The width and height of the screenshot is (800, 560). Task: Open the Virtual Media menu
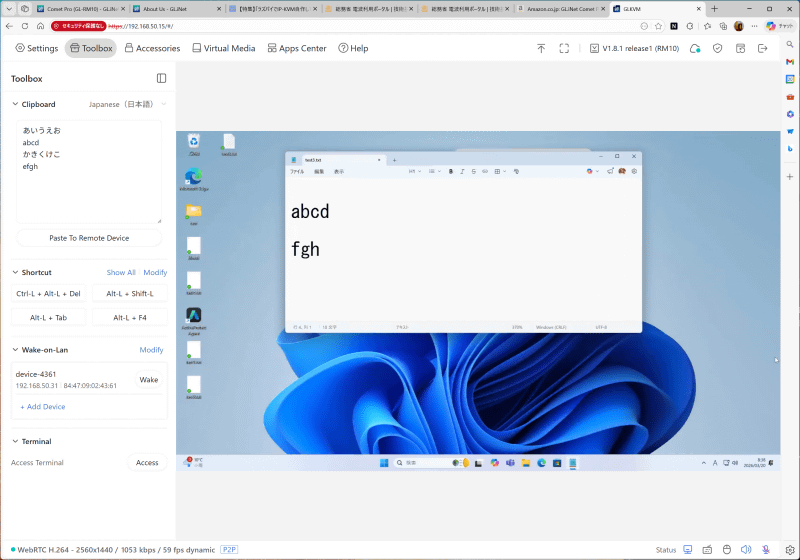point(223,48)
